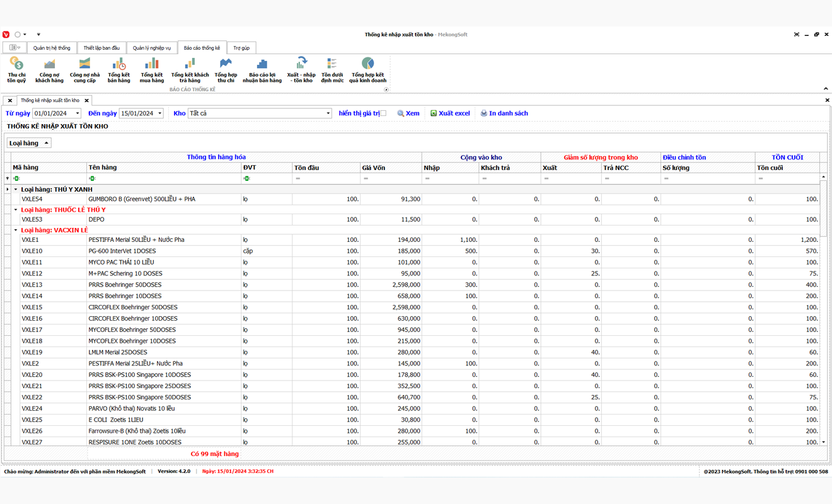Screen dimensions: 832x504
Task: Click the filter icon under Mã hàng
Action: pyautogui.click(x=16, y=179)
